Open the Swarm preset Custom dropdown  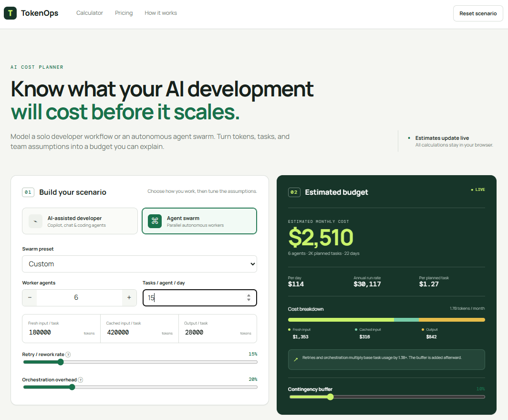[x=140, y=264]
